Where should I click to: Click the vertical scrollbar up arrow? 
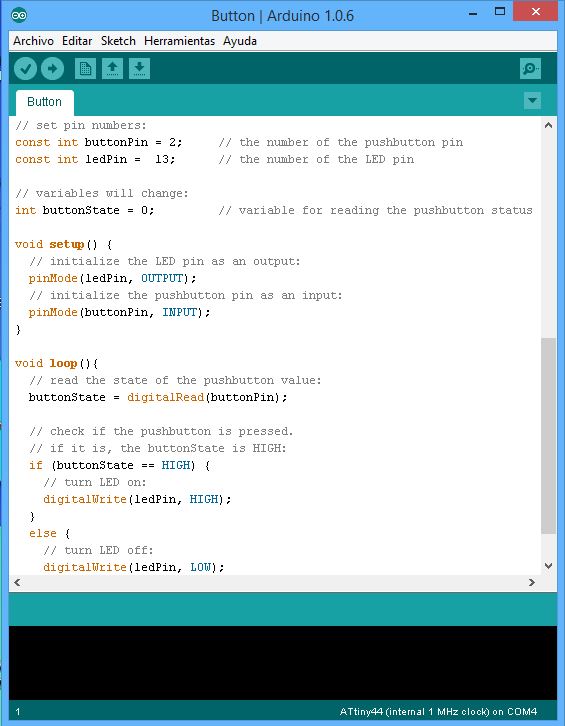tap(548, 125)
